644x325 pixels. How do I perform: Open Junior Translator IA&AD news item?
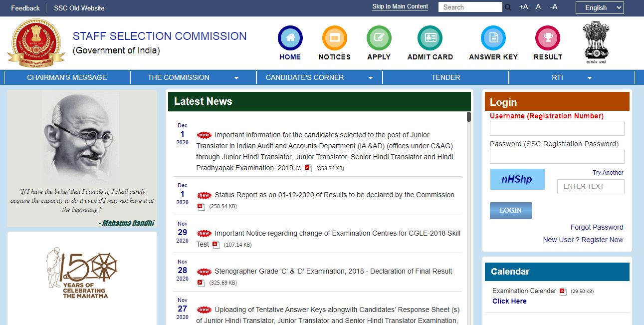[325, 151]
